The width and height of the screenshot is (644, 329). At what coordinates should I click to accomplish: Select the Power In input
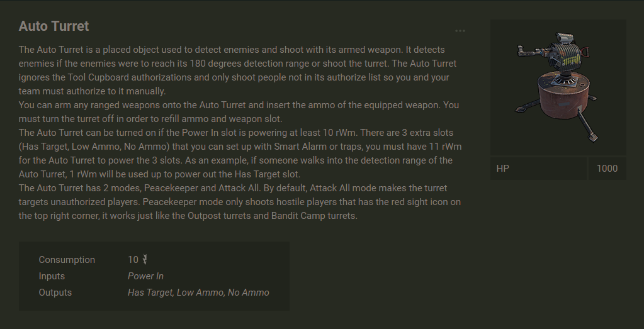point(145,276)
